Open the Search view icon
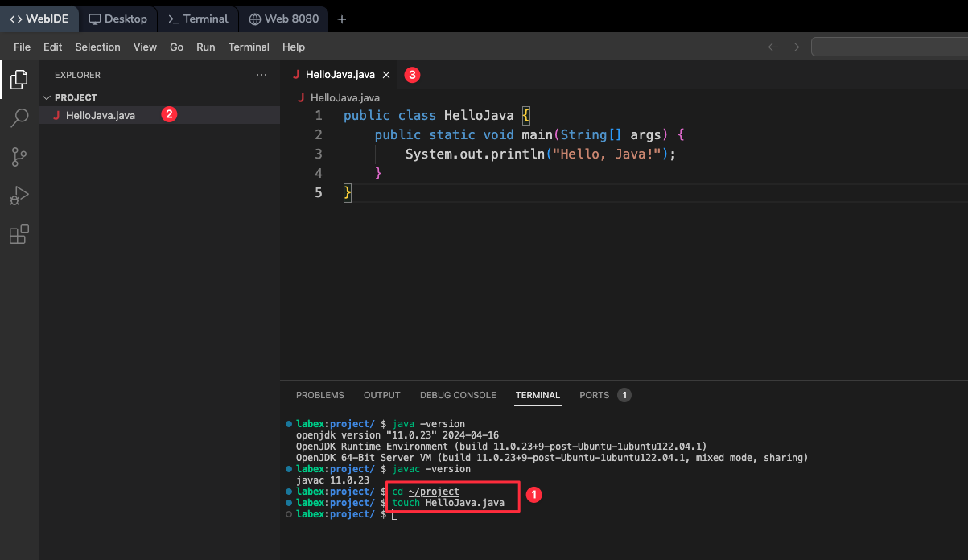Image resolution: width=968 pixels, height=560 pixels. 19,118
